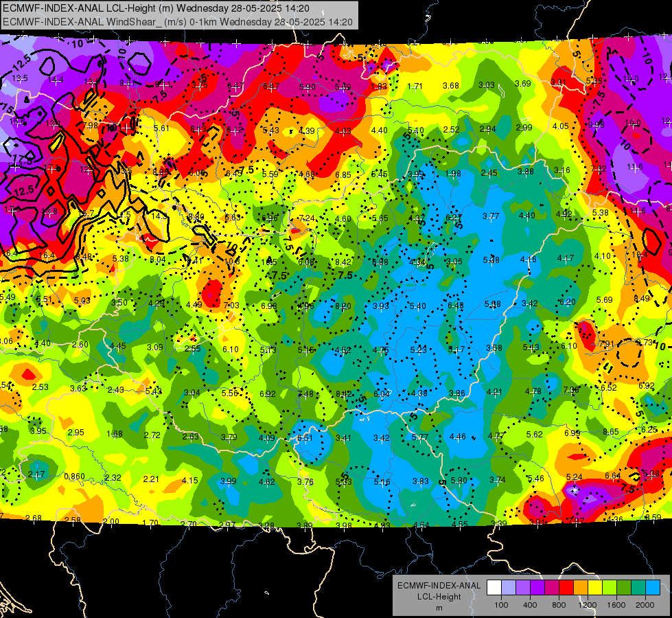Click the magenta legend swatch
Image resolution: width=672 pixels, height=618 pixels.
pyautogui.click(x=552, y=588)
